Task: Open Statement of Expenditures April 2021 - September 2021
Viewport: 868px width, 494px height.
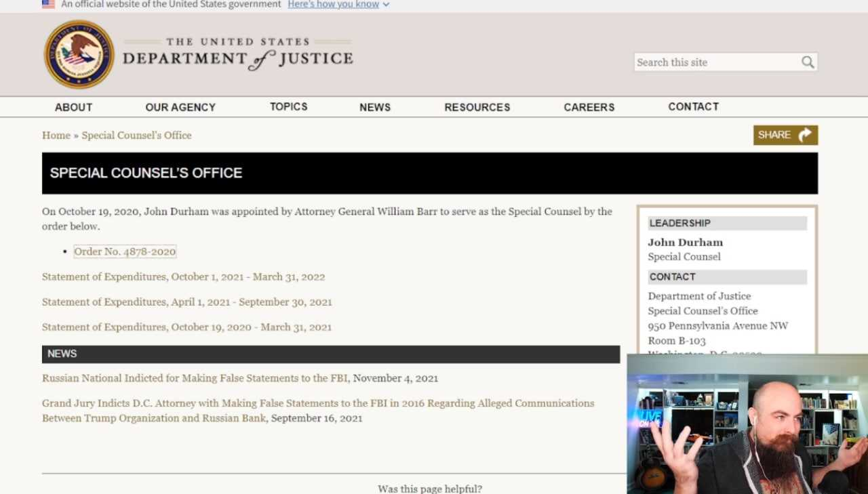Action: [187, 302]
